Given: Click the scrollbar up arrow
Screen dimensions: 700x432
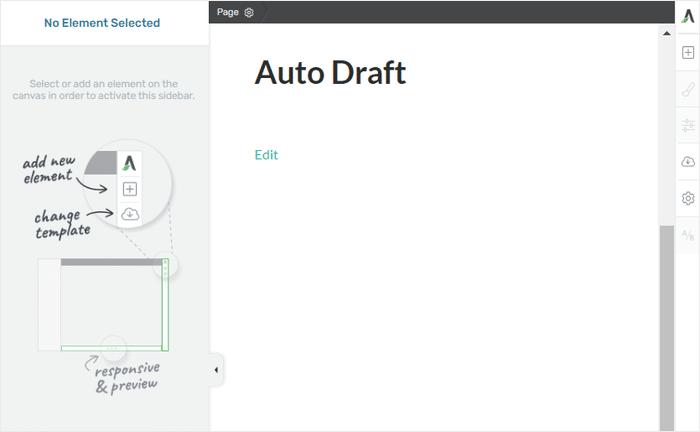Looking at the screenshot, I should click(x=667, y=33).
